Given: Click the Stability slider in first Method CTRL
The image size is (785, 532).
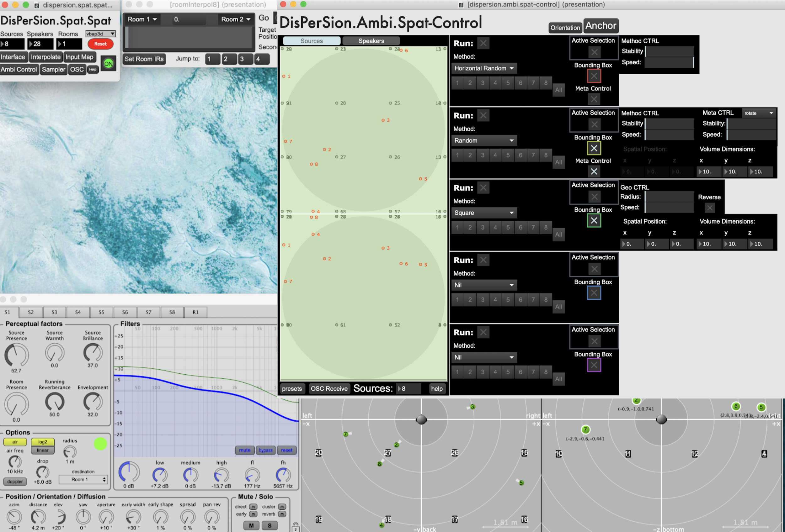Looking at the screenshot, I should tap(669, 51).
